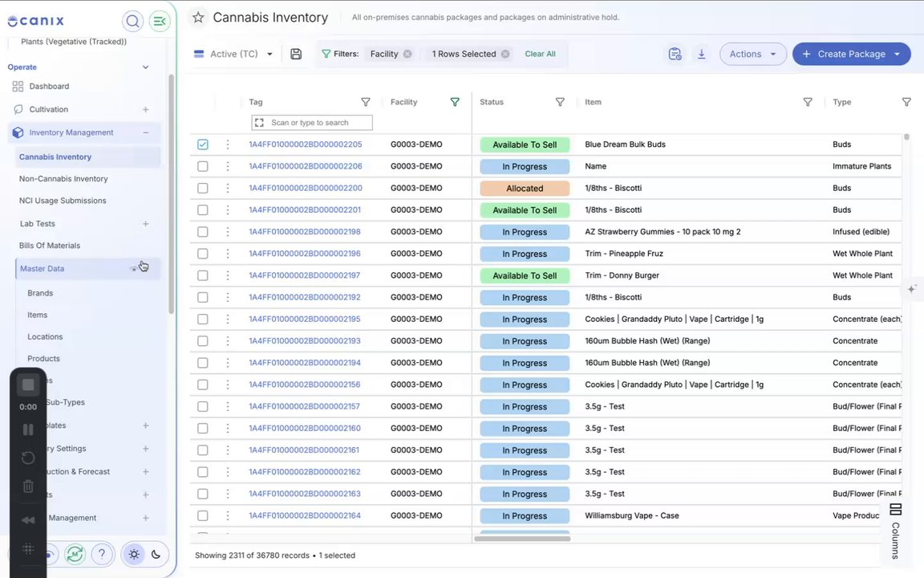Click the save view floppy disk icon

[296, 54]
